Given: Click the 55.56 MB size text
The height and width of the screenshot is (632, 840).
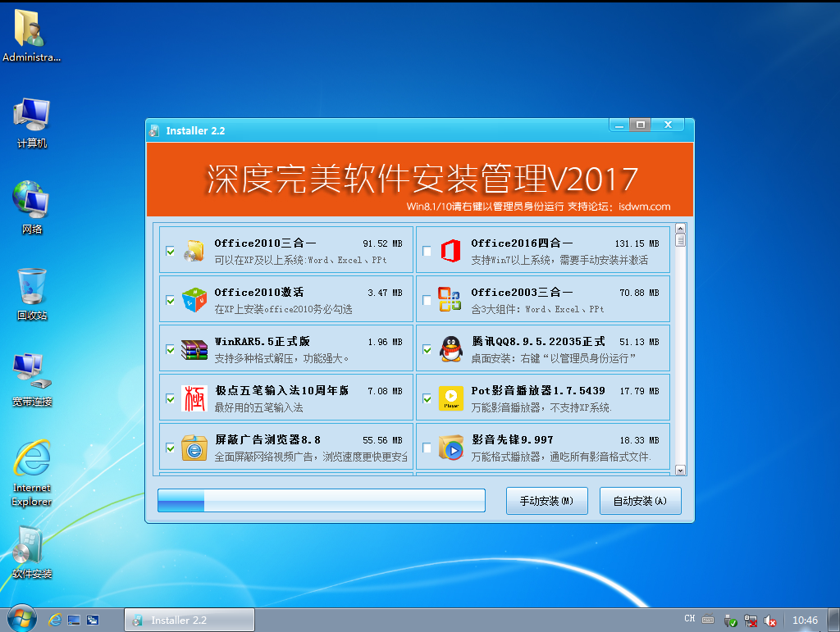Looking at the screenshot, I should [x=382, y=440].
